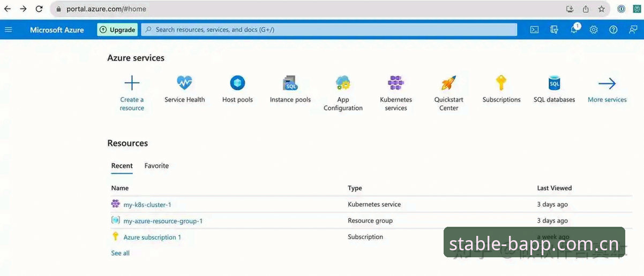Open Kubernetes services icon

[x=396, y=83]
